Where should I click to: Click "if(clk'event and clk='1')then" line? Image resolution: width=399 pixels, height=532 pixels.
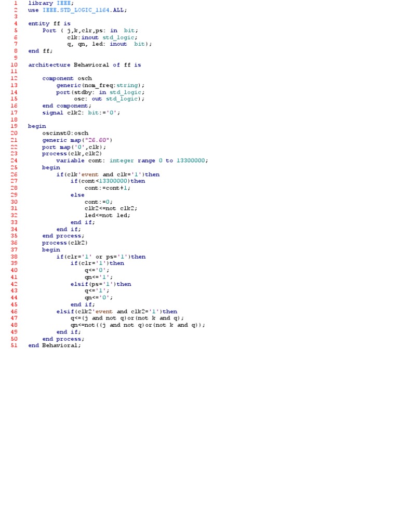tap(108, 175)
